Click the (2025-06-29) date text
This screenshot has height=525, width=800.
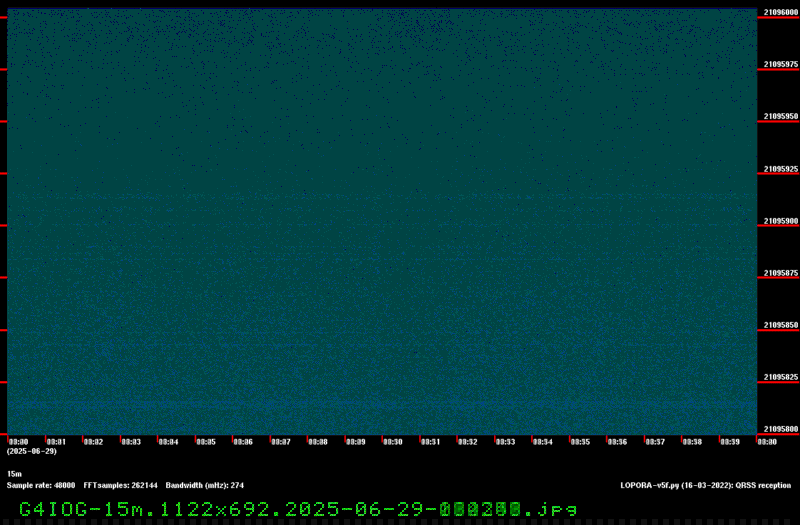click(x=32, y=451)
